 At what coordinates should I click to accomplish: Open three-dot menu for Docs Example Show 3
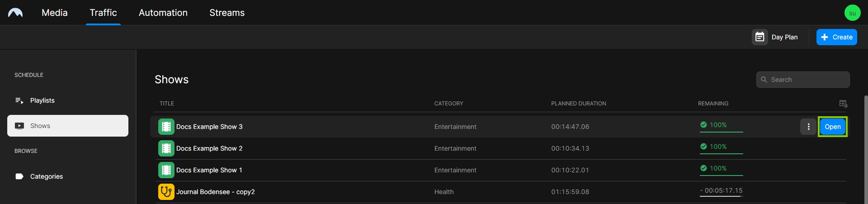(x=808, y=127)
